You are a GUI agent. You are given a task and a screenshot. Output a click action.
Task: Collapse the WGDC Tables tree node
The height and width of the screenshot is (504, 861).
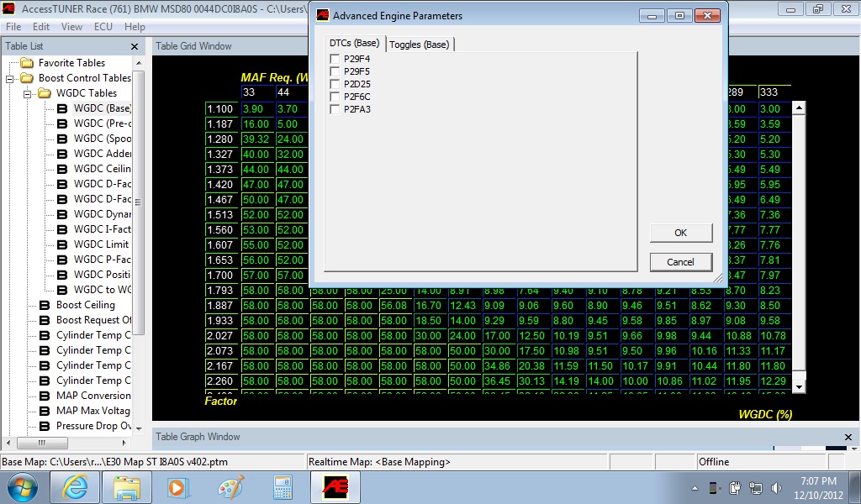28,93
